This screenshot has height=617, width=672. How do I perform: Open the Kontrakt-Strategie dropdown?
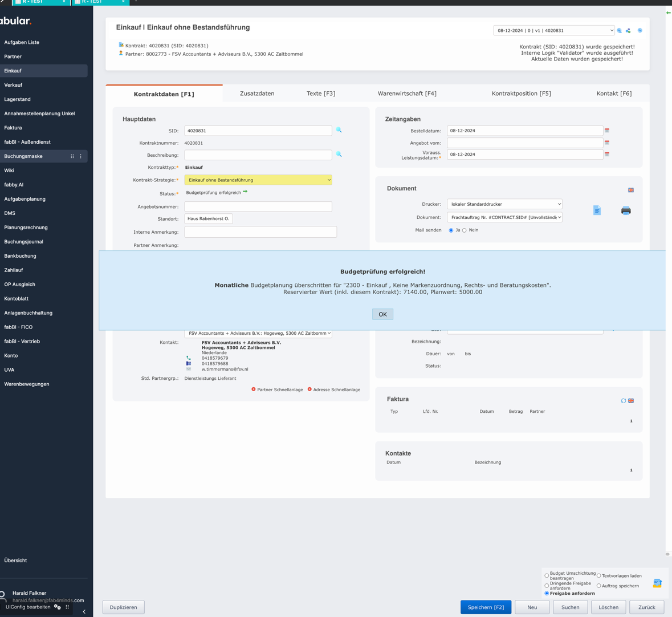point(258,180)
